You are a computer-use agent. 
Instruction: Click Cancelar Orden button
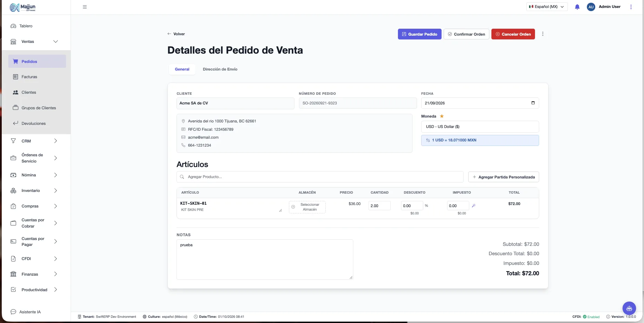coord(513,34)
